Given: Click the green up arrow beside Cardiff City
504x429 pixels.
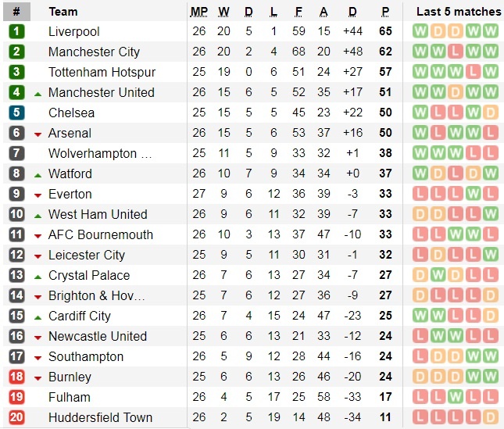Looking at the screenshot, I should pos(38,316).
